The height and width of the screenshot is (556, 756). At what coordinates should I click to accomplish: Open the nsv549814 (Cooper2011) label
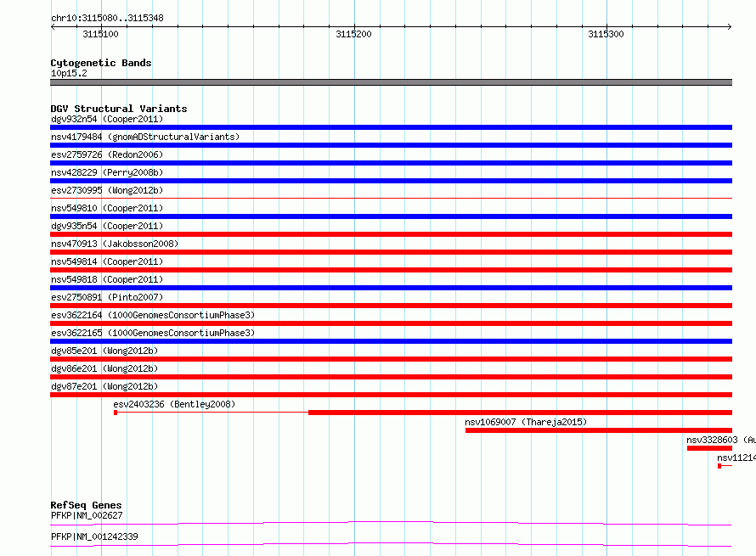[x=107, y=261]
